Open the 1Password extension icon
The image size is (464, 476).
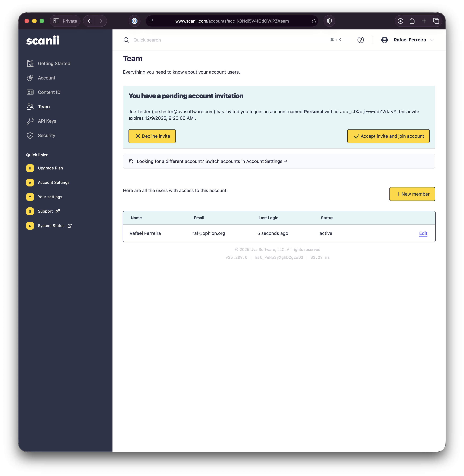pyautogui.click(x=135, y=21)
